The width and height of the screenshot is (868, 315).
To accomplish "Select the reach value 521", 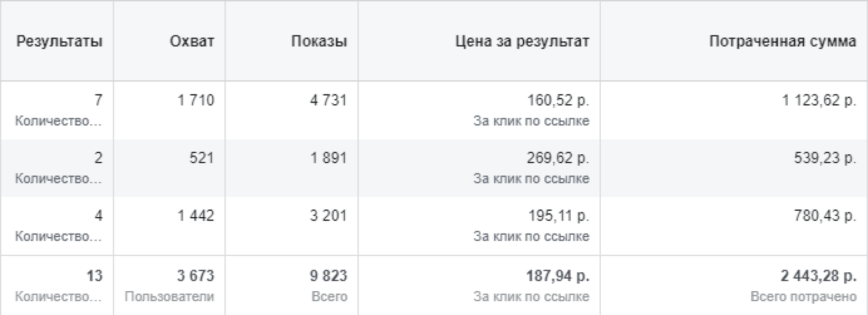I will [201, 158].
